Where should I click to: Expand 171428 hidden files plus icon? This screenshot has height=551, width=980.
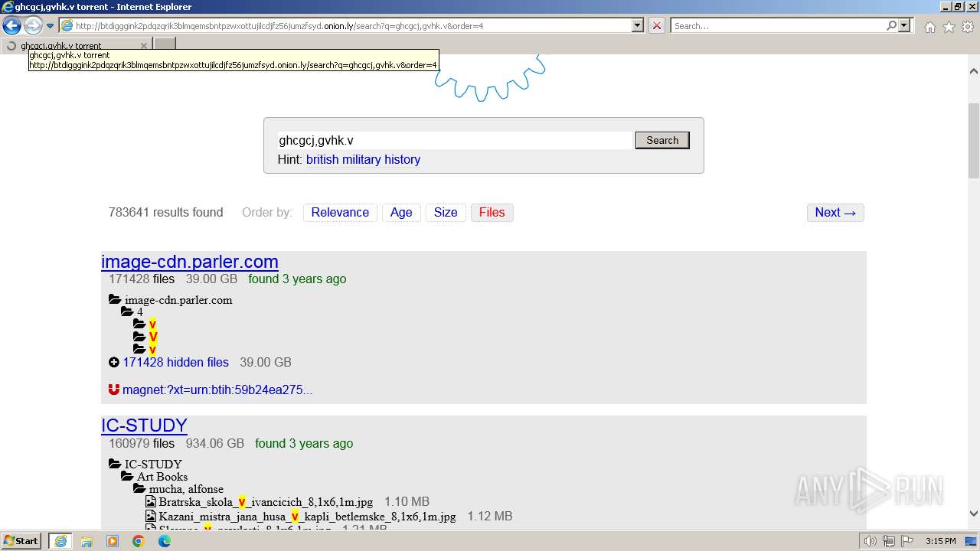pyautogui.click(x=114, y=362)
